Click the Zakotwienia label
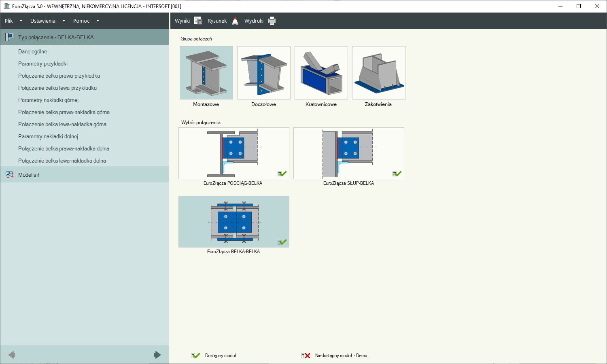This screenshot has height=364, width=607. coord(378,104)
